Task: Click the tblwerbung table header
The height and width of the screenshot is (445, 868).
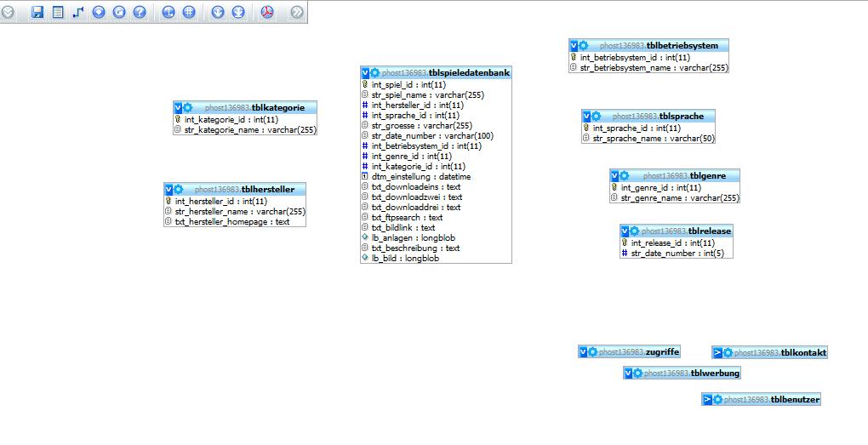Action: [x=715, y=373]
